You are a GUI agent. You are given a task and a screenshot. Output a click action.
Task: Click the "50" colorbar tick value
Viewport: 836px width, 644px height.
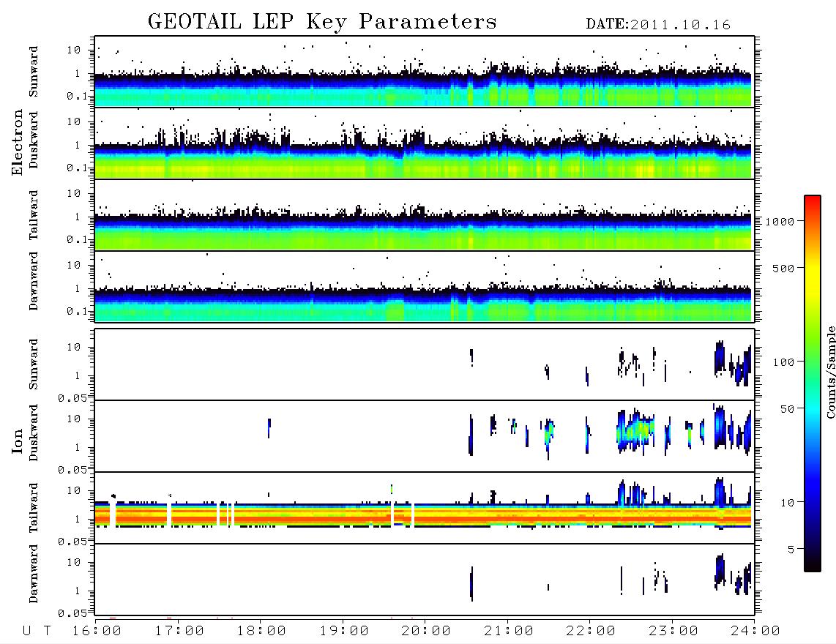point(787,409)
